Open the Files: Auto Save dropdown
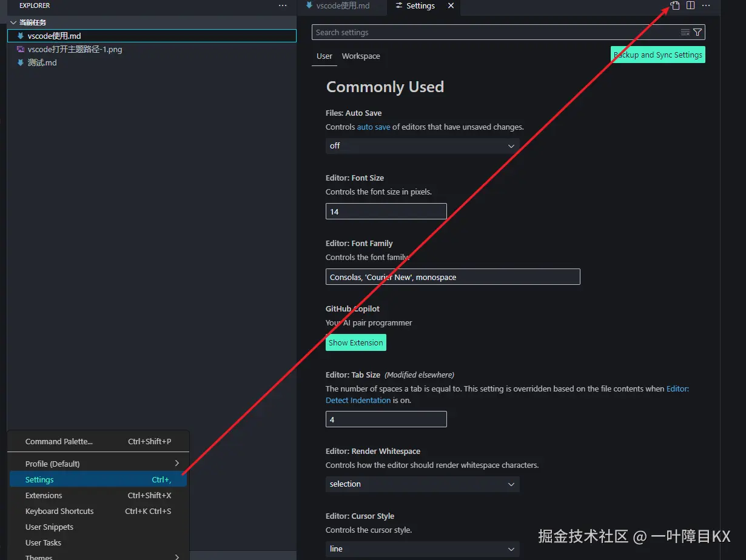Image resolution: width=746 pixels, height=560 pixels. click(422, 145)
